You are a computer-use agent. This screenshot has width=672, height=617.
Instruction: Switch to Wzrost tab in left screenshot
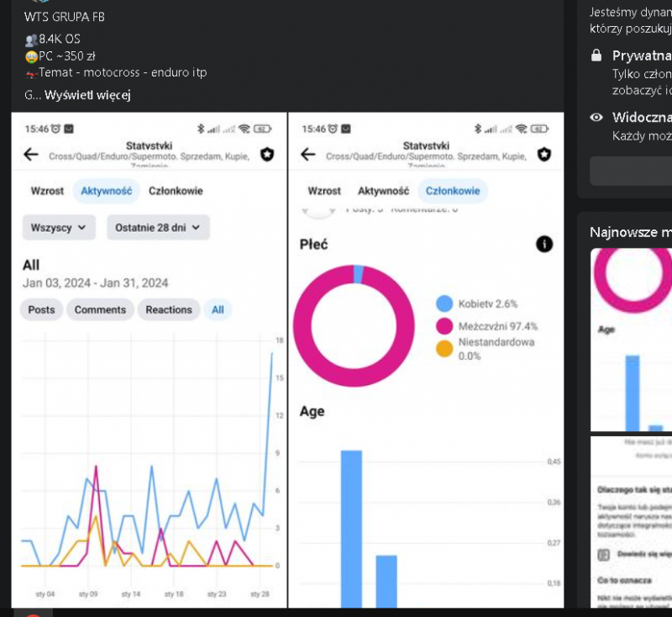[47, 191]
